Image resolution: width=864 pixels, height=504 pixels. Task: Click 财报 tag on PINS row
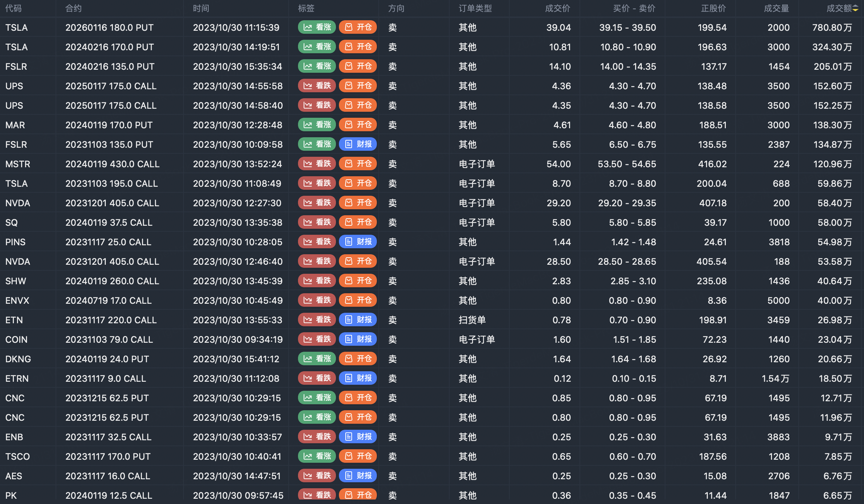(x=358, y=242)
